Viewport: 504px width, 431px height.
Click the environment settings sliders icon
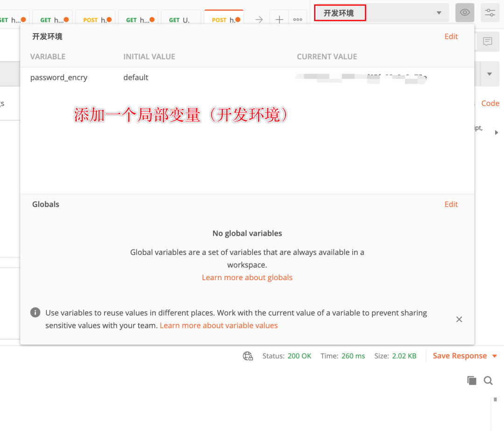point(490,13)
